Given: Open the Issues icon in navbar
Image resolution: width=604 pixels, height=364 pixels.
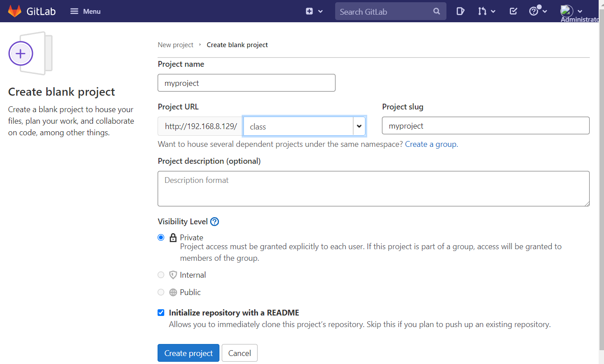Looking at the screenshot, I should coord(461,11).
